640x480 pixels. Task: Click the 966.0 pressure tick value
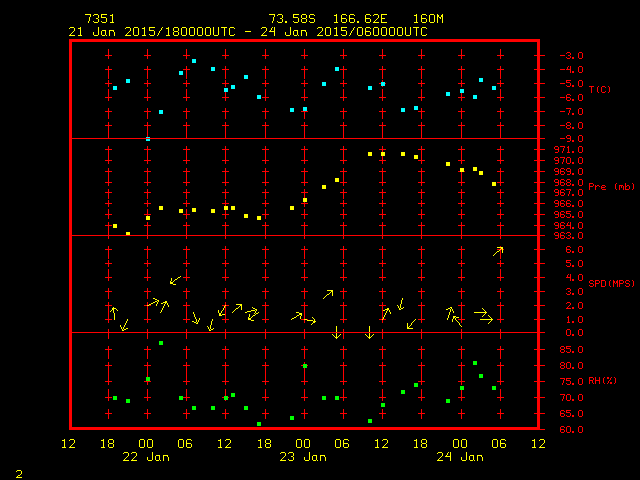(x=569, y=204)
